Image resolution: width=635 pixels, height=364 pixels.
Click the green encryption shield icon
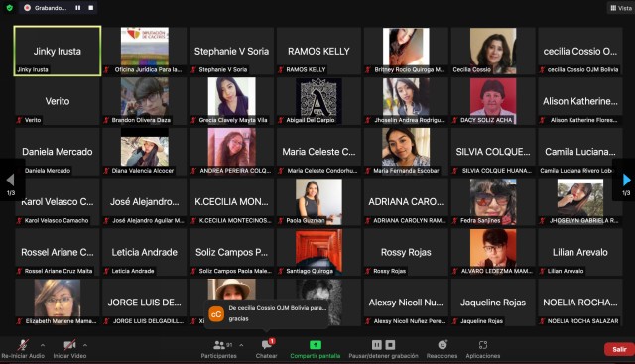coord(10,8)
